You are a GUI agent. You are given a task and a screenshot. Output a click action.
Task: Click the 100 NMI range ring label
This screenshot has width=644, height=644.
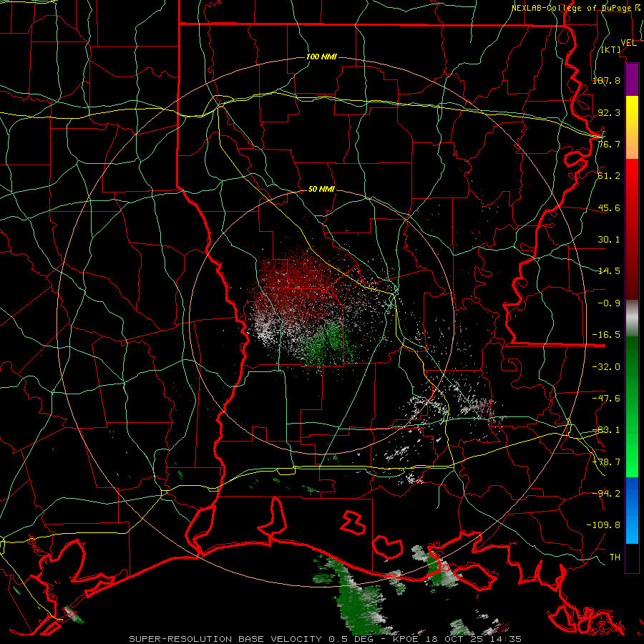pyautogui.click(x=321, y=57)
